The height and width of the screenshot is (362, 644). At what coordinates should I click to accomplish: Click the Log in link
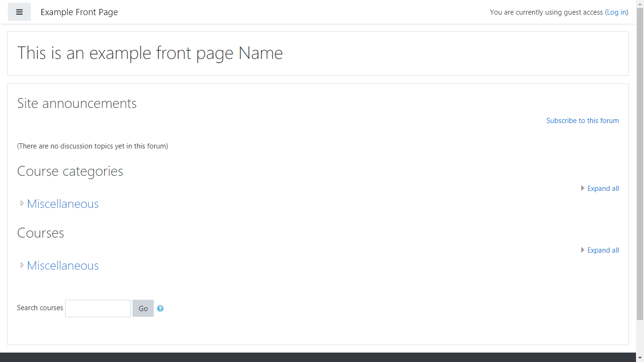[617, 12]
